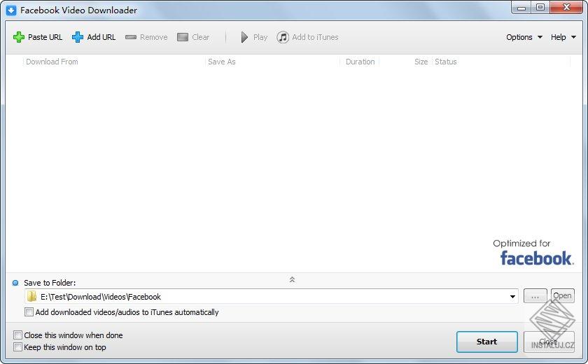Click the Paste URL label

point(45,37)
